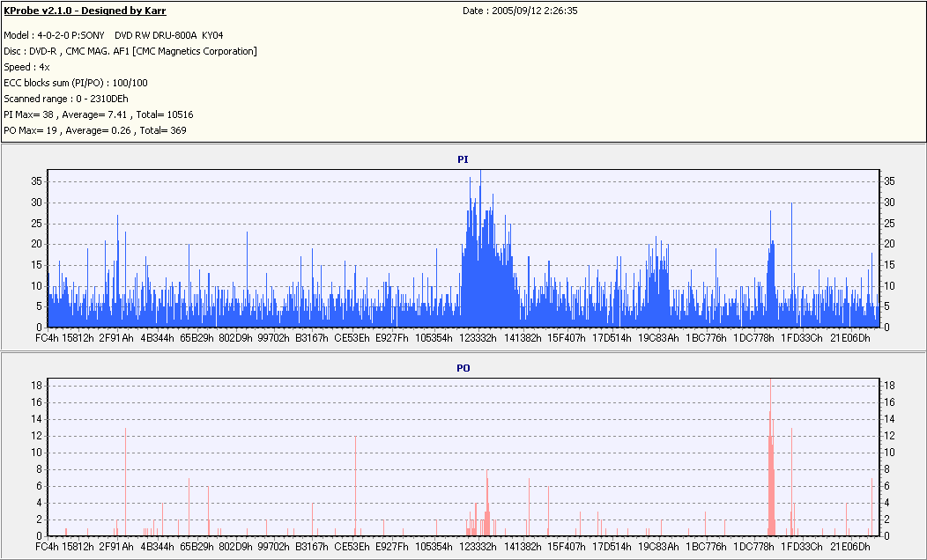Click the 18 tick on PO right axis
Viewport: 927px width, 560px height.
point(889,385)
